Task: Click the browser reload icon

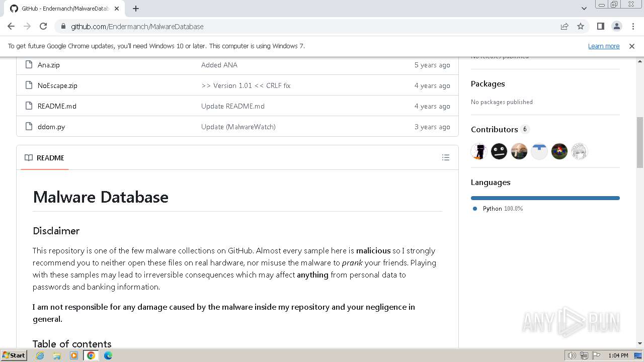Action: tap(43, 26)
